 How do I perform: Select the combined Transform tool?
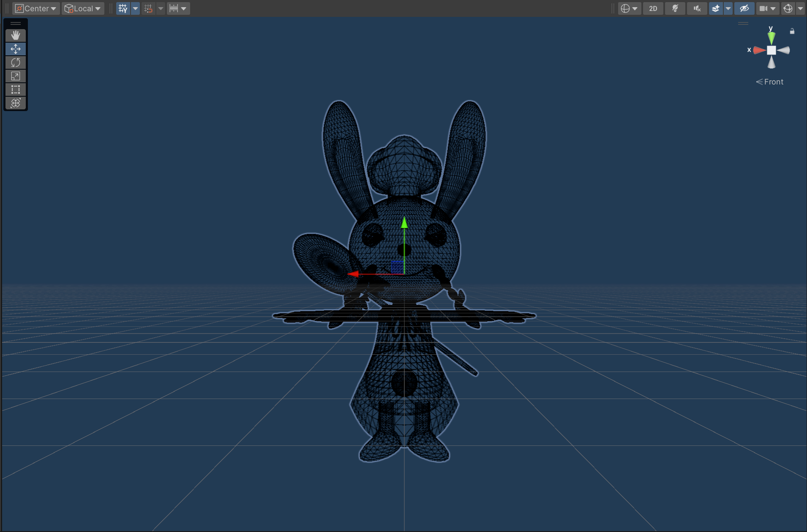[16, 103]
